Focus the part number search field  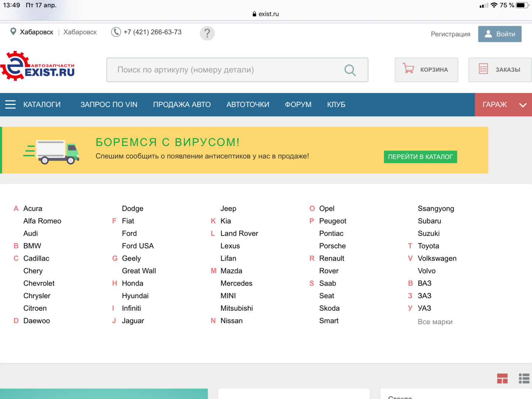pyautogui.click(x=237, y=70)
